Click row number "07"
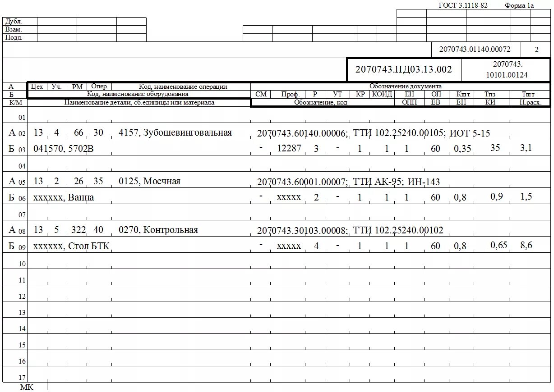This screenshot has height=392, width=554. 23,215
